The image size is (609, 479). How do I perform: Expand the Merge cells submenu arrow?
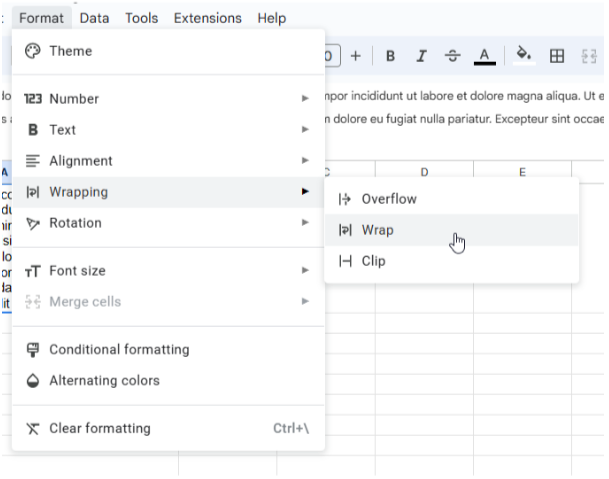pyautogui.click(x=305, y=301)
